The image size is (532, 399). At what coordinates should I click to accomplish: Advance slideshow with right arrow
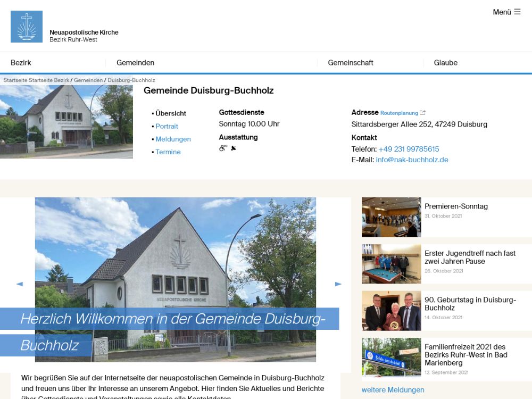(x=338, y=284)
